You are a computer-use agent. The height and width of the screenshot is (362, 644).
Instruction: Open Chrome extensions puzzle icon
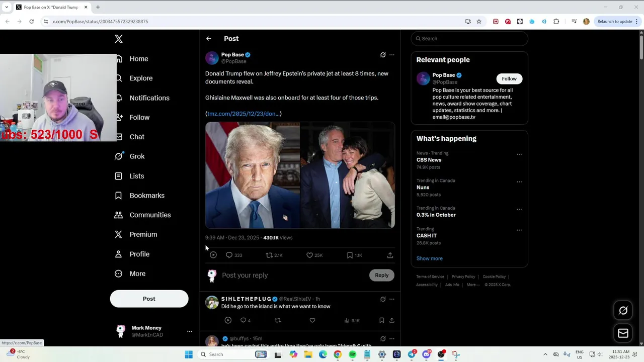pos(556,22)
